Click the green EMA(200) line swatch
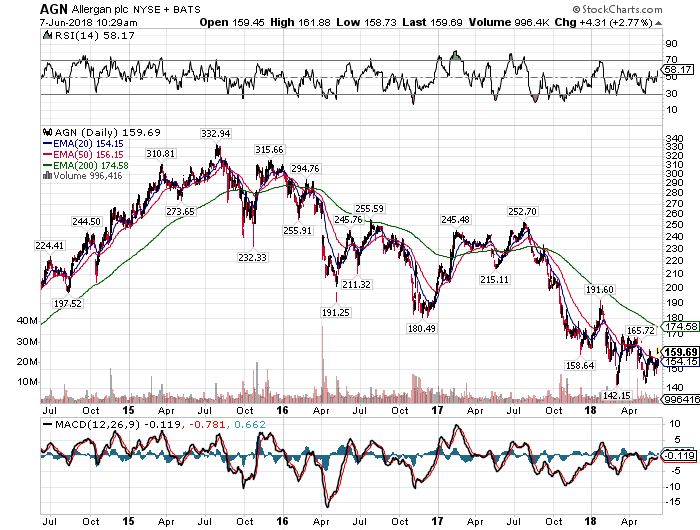This screenshot has height=530, width=700. (x=47, y=165)
